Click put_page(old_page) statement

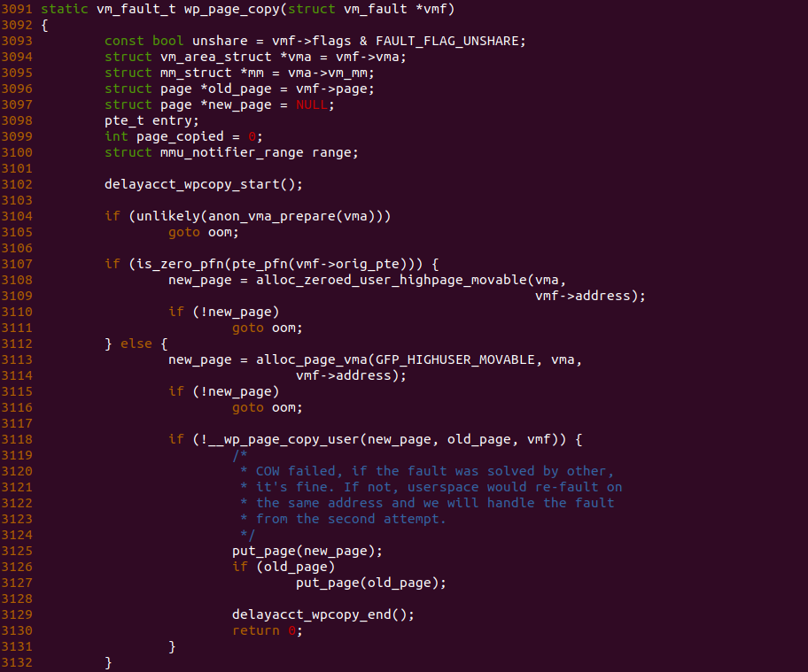coord(371,583)
